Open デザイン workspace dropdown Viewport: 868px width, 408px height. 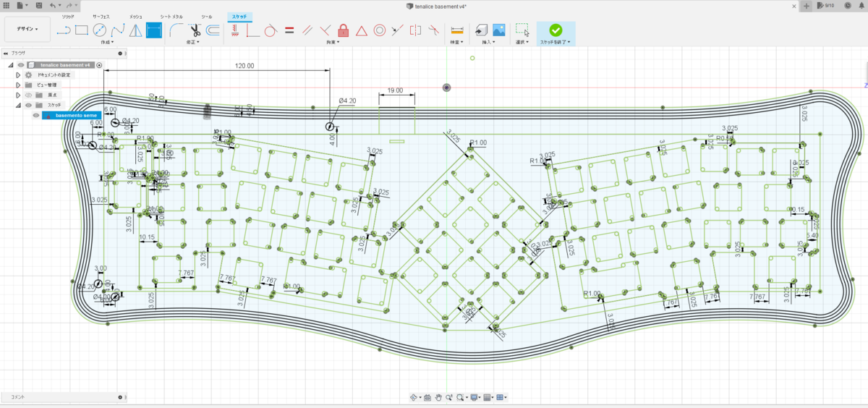point(27,30)
